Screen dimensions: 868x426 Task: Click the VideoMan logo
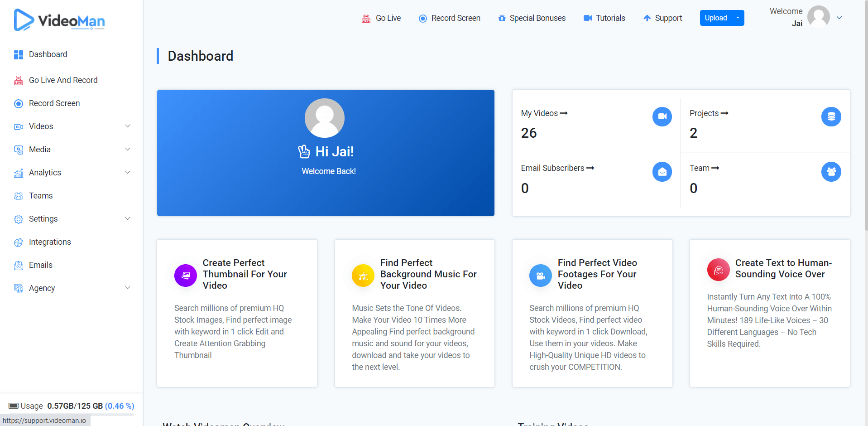59,20
